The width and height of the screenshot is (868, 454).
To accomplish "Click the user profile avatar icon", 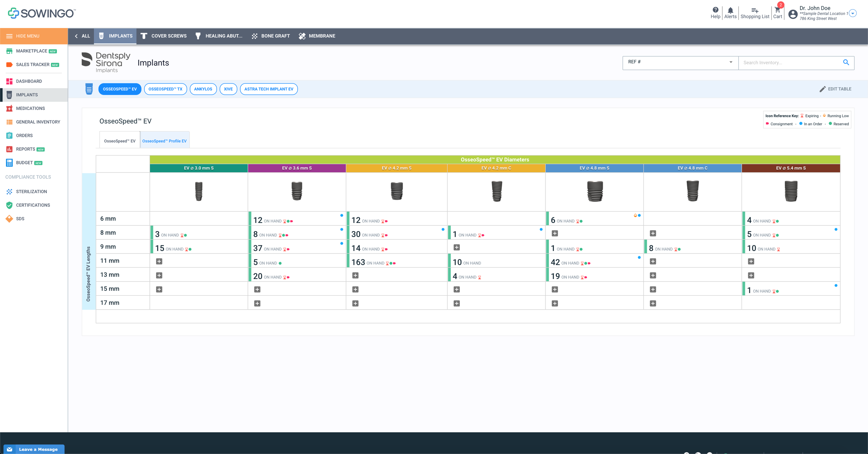I will point(793,14).
